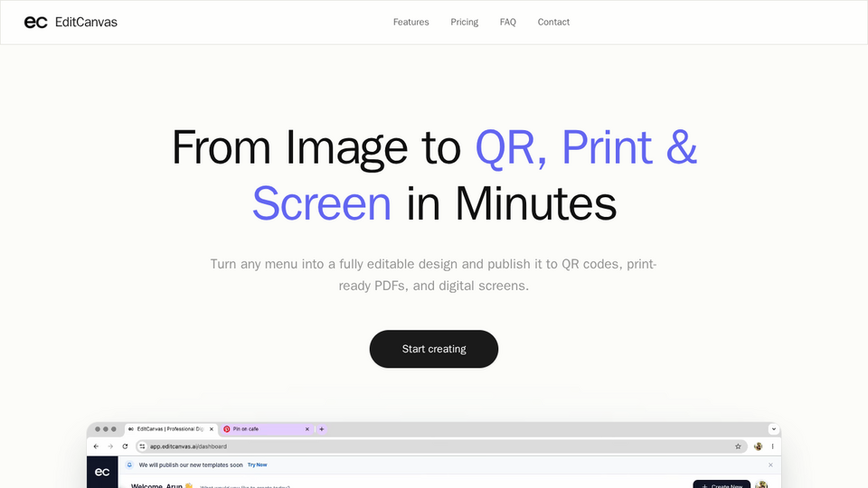Click the browser forward arrow in preview
This screenshot has height=488, width=868.
click(110, 446)
